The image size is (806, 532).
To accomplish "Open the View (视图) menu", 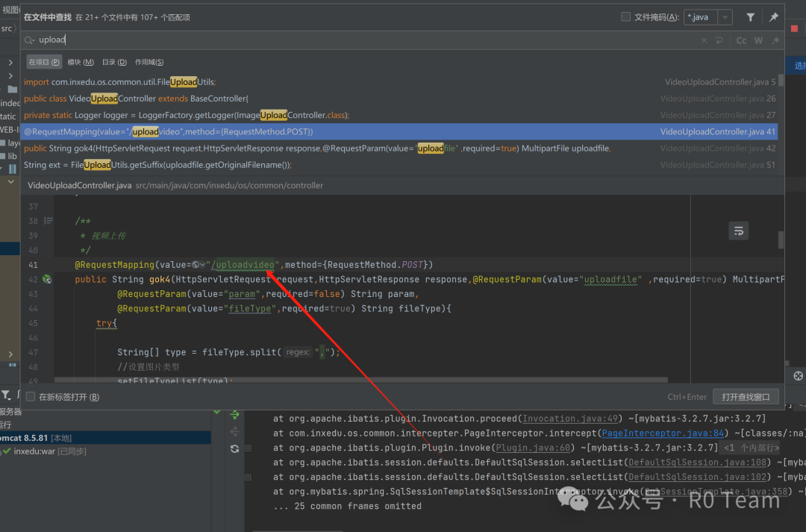I will [10, 10].
